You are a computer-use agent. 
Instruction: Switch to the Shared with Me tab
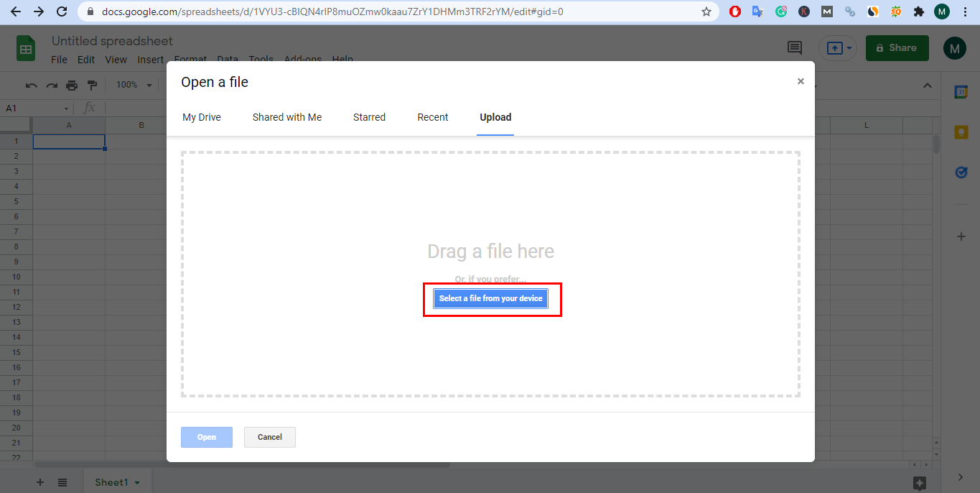pos(286,117)
